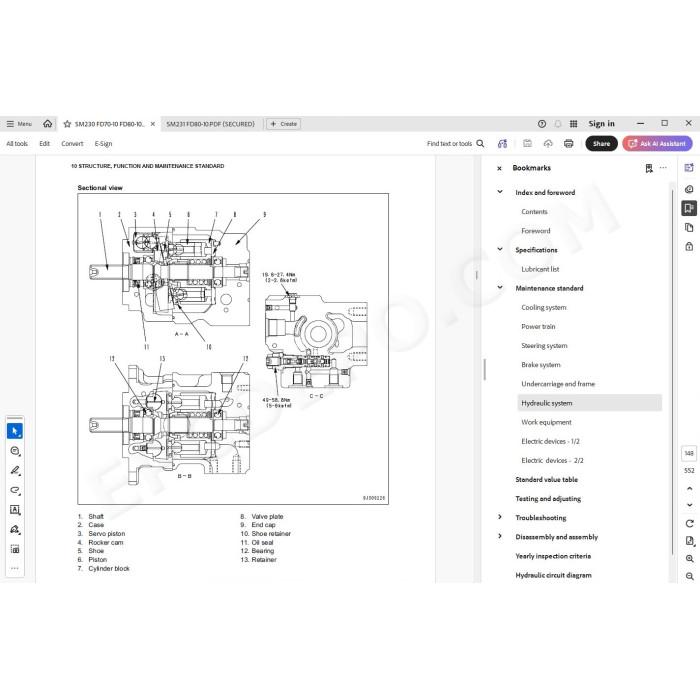Screen dimensions: 700x700
Task: Open the Power train bookmark
Action: click(538, 327)
